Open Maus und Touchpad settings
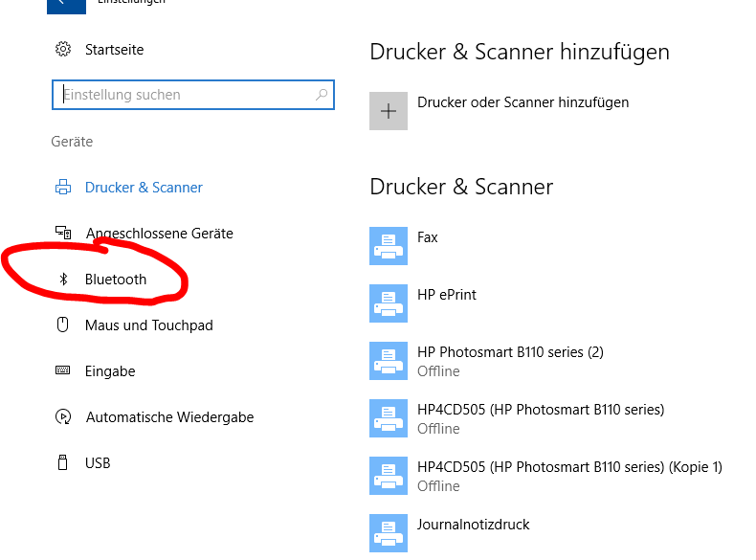This screenshot has width=756, height=560. pyautogui.click(x=149, y=325)
